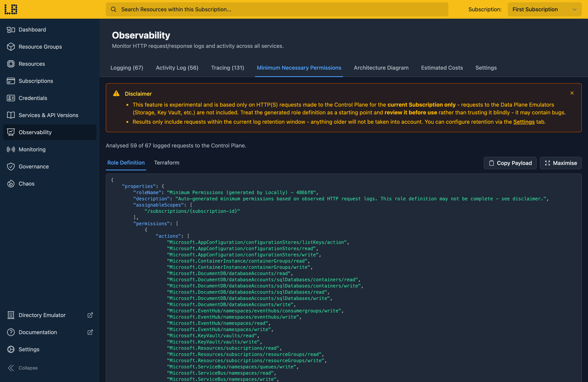Open Chaos flame icon
This screenshot has width=588, height=382.
click(x=11, y=184)
